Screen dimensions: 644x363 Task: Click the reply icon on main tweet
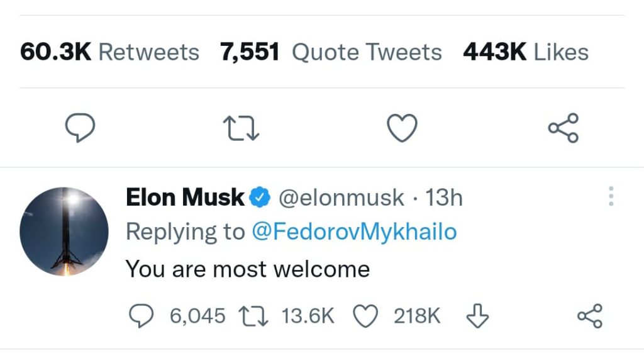tap(80, 128)
